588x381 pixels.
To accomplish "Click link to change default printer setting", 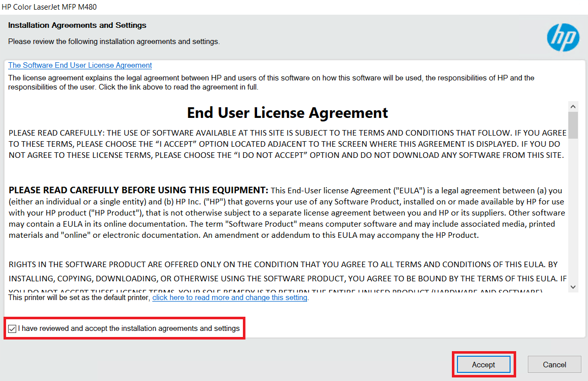I will (x=230, y=298).
